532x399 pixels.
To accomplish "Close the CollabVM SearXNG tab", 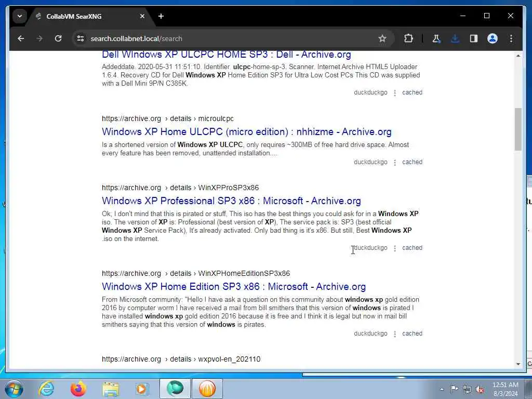I will [x=142, y=16].
